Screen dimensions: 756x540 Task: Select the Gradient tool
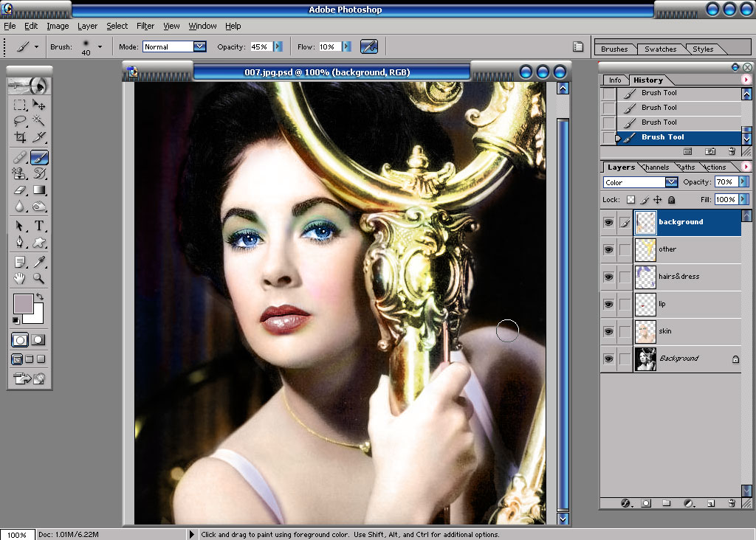coord(39,190)
